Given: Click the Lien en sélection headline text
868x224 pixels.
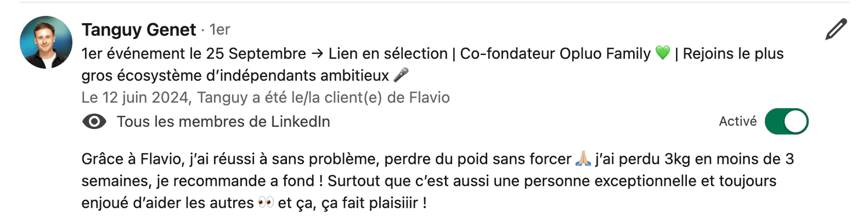Looking at the screenshot, I should point(388,54).
